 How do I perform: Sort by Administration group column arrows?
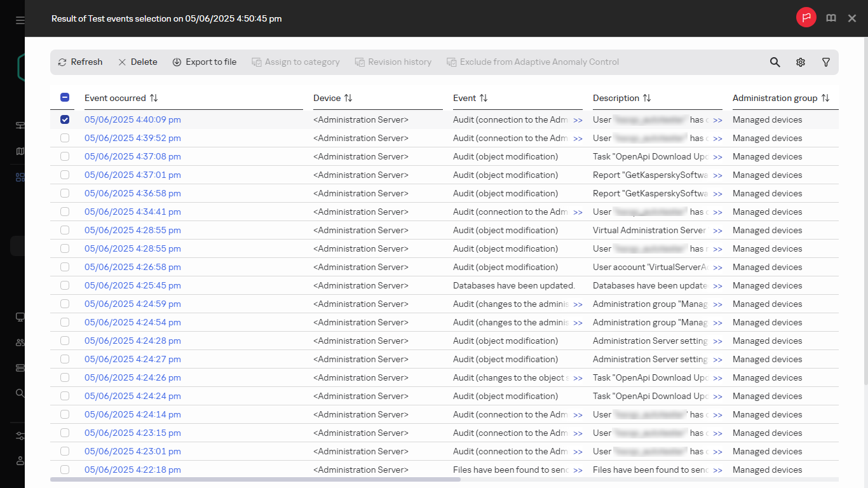click(825, 98)
